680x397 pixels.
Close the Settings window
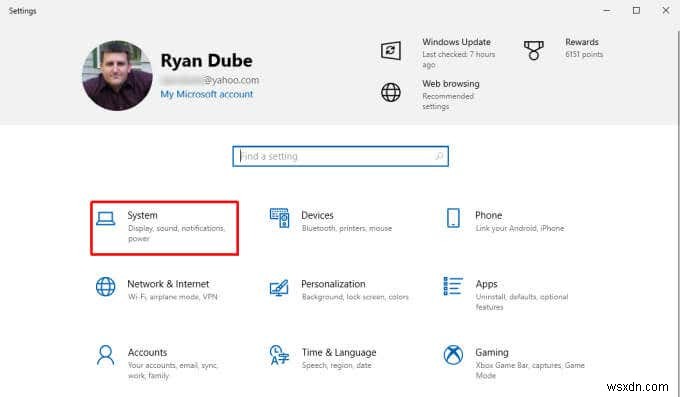666,10
